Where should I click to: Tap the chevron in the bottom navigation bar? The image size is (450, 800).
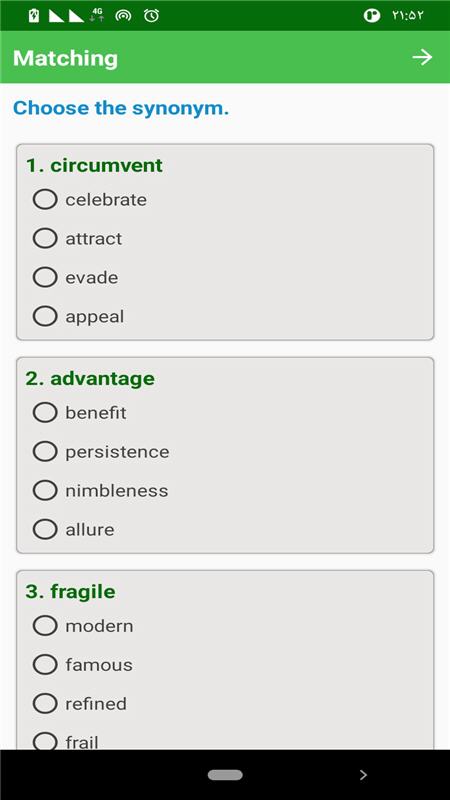click(x=363, y=775)
